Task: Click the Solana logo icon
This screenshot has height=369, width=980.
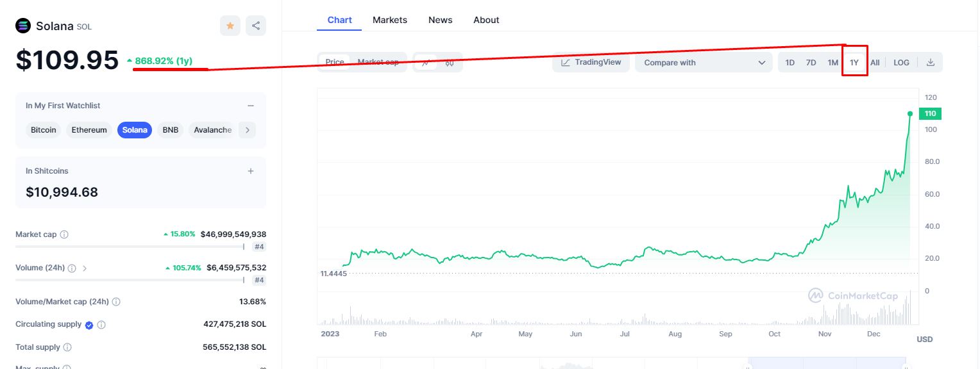Action: point(23,26)
